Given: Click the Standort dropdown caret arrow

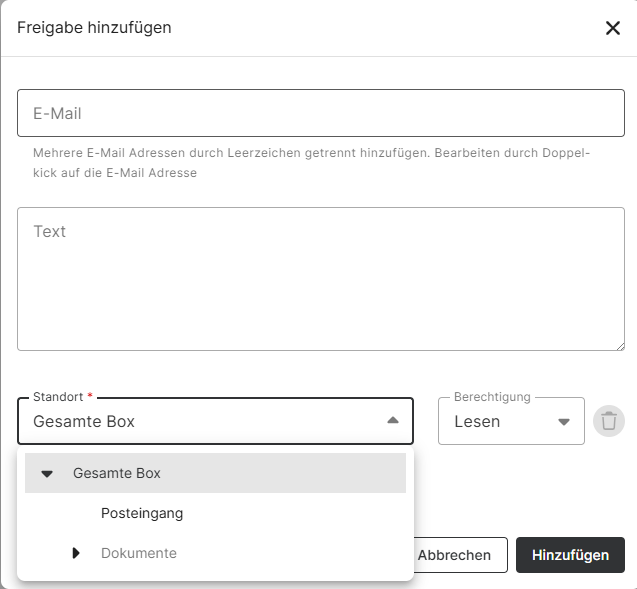Looking at the screenshot, I should click(x=393, y=421).
